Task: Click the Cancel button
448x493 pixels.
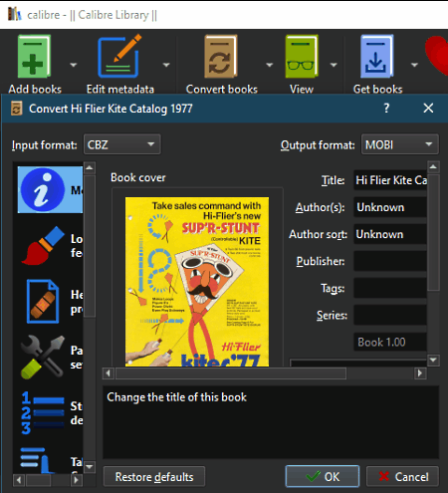Action: (x=402, y=477)
